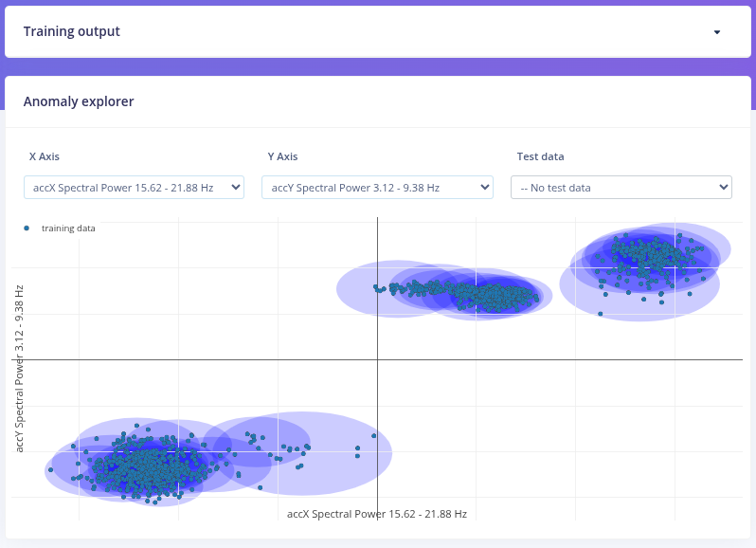
Task: Click the rotated vertical axis title
Action: point(19,368)
